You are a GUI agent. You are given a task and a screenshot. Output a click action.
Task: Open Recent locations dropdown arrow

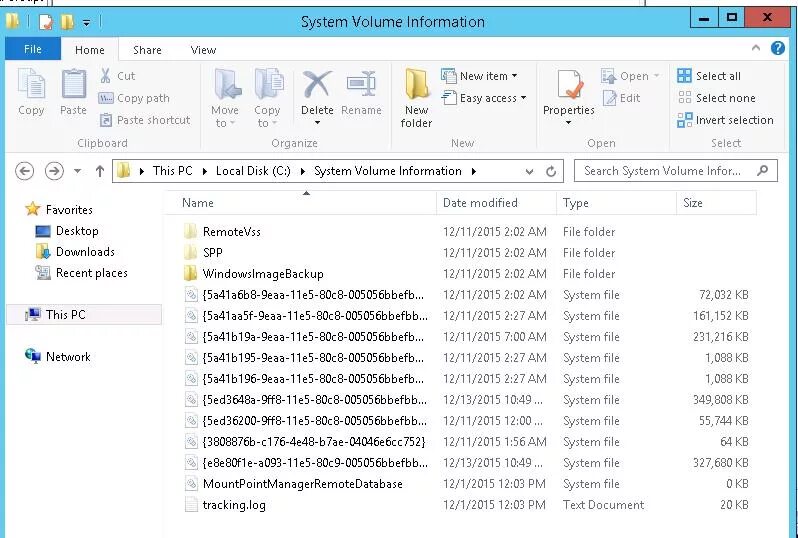(77, 171)
